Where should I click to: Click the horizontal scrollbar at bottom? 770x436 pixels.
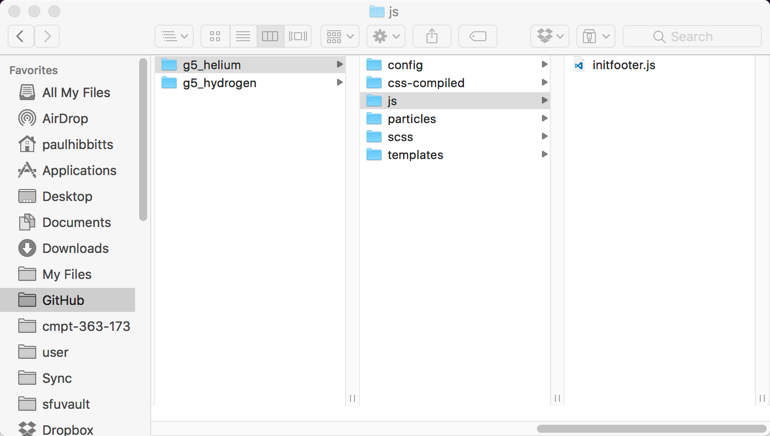click(x=651, y=429)
